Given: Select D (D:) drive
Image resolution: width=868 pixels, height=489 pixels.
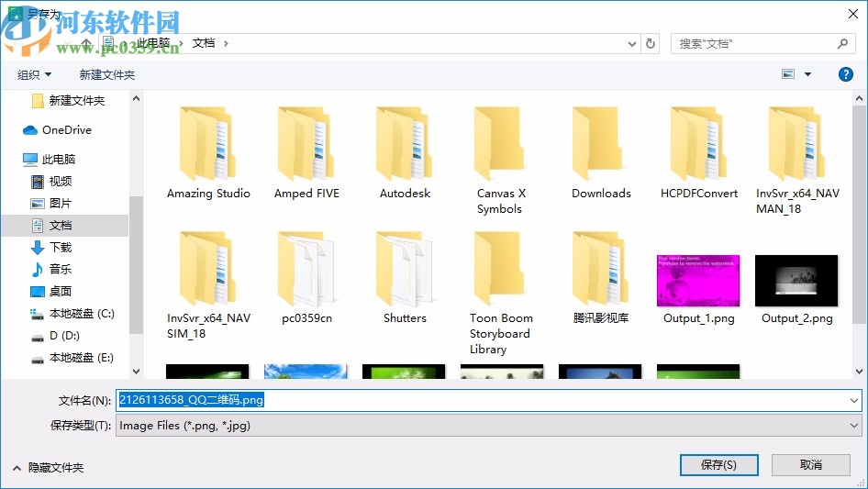Looking at the screenshot, I should click(x=55, y=336).
